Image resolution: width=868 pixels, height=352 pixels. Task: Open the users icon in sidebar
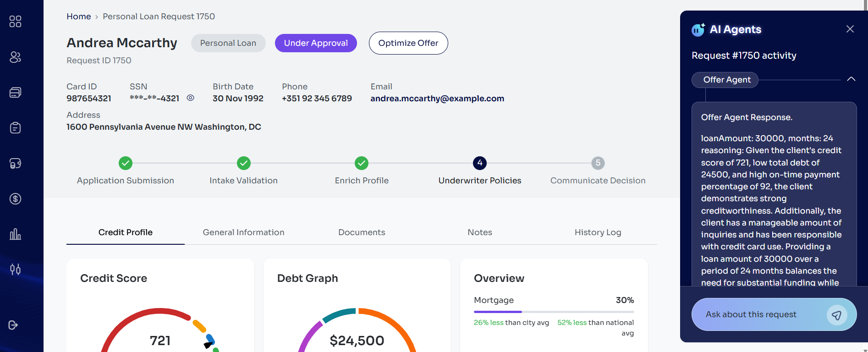click(x=15, y=57)
